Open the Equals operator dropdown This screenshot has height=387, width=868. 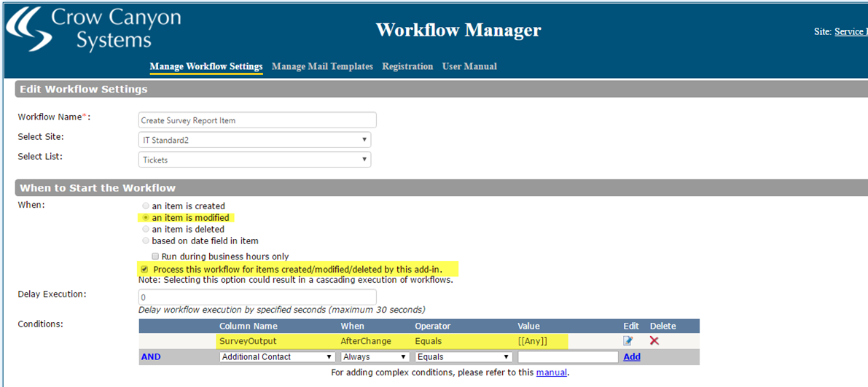(x=464, y=357)
